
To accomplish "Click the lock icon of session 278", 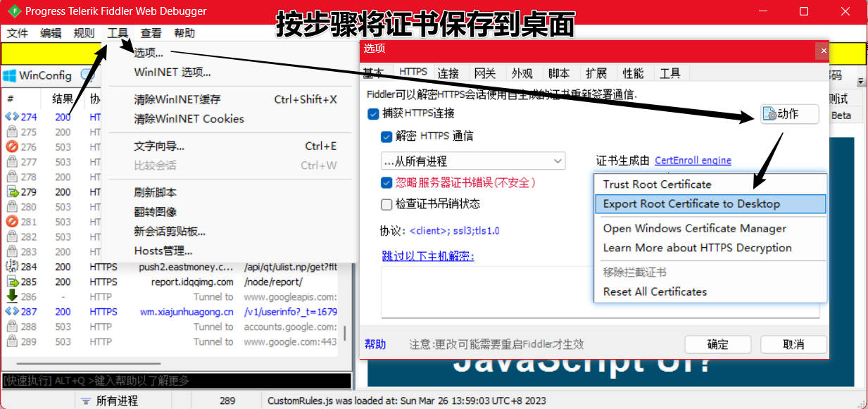I will point(12,177).
